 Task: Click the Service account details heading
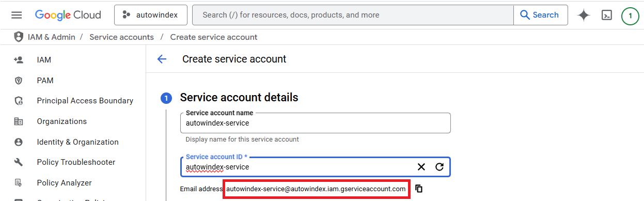[x=239, y=97]
